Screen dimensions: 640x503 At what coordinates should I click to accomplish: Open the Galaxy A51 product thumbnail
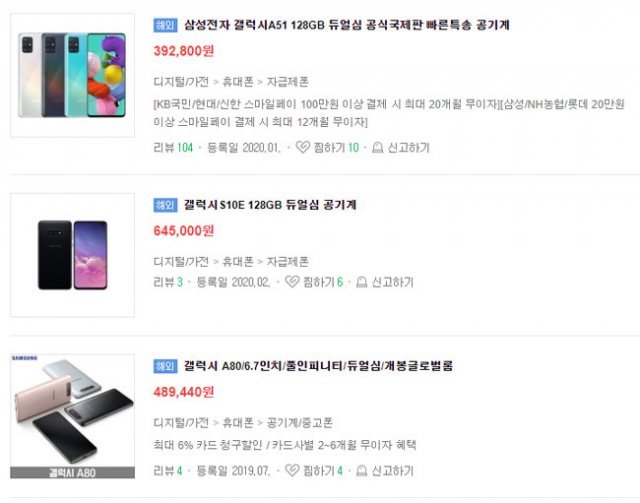click(x=73, y=75)
